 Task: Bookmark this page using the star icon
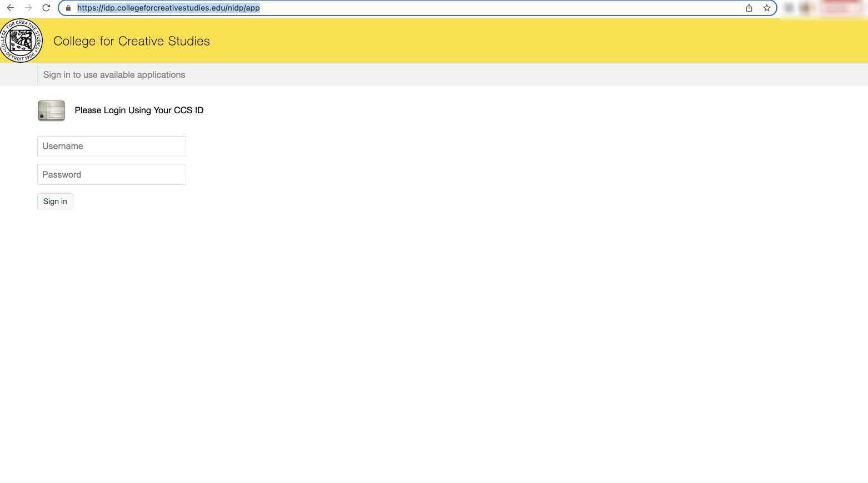pyautogui.click(x=766, y=8)
